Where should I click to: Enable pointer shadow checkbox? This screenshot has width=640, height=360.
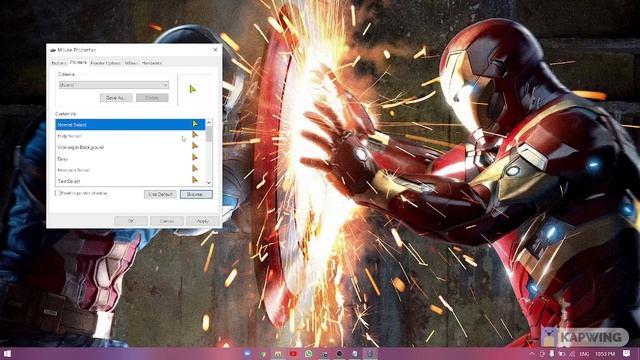(x=58, y=193)
